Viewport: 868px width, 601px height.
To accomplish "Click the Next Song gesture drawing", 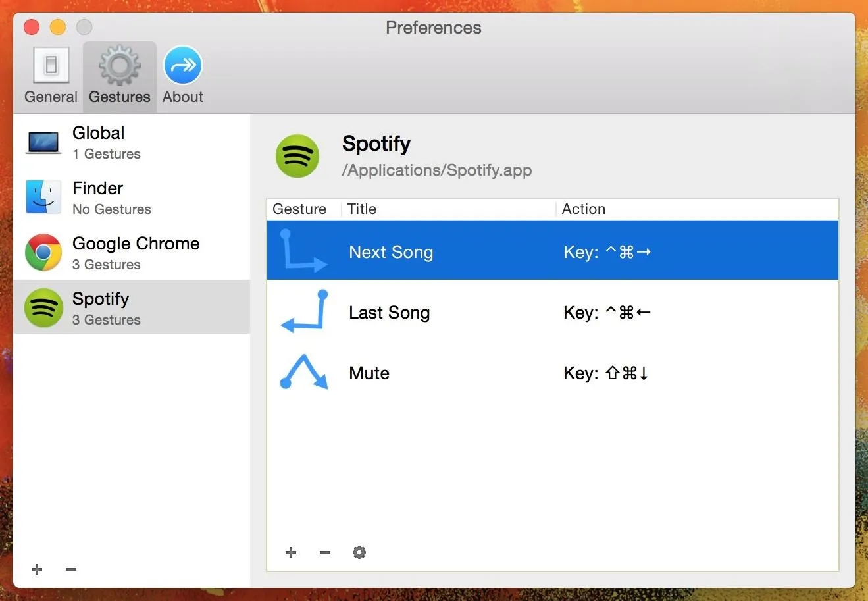I will tap(303, 251).
